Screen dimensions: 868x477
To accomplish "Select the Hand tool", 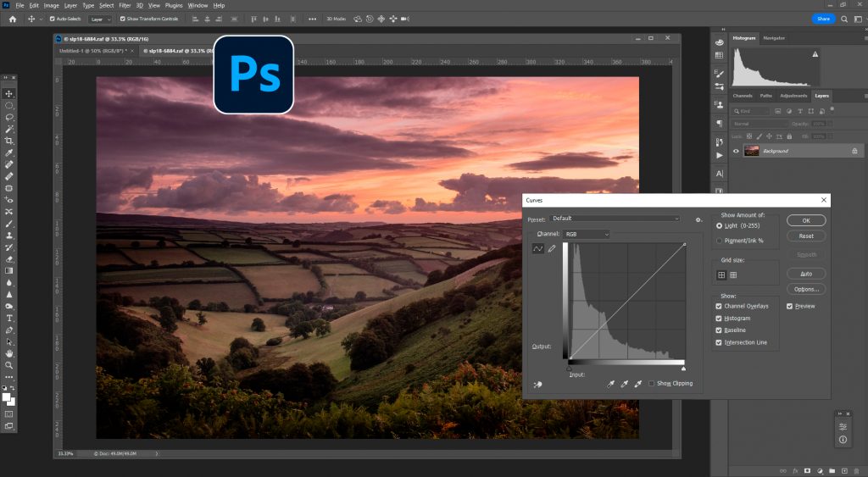I will 8,353.
